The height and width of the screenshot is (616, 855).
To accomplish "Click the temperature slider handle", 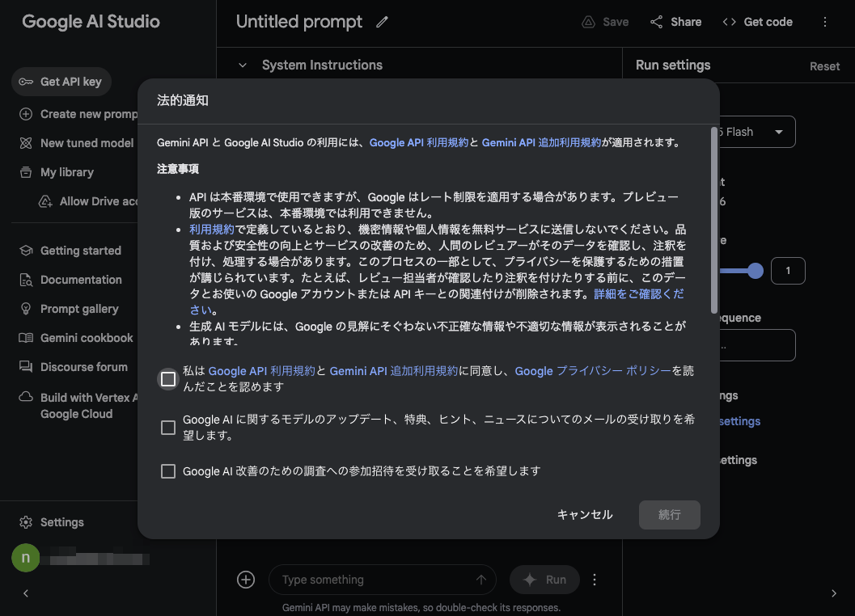I will pyautogui.click(x=756, y=271).
